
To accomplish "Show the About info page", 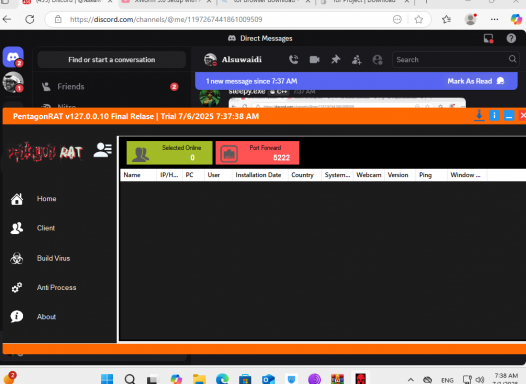I will coord(46,317).
